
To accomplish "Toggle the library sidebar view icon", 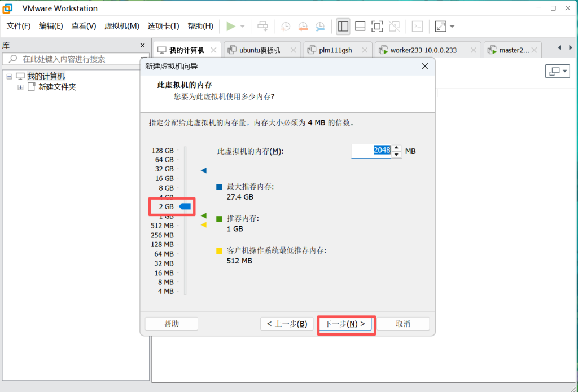I will (x=343, y=27).
